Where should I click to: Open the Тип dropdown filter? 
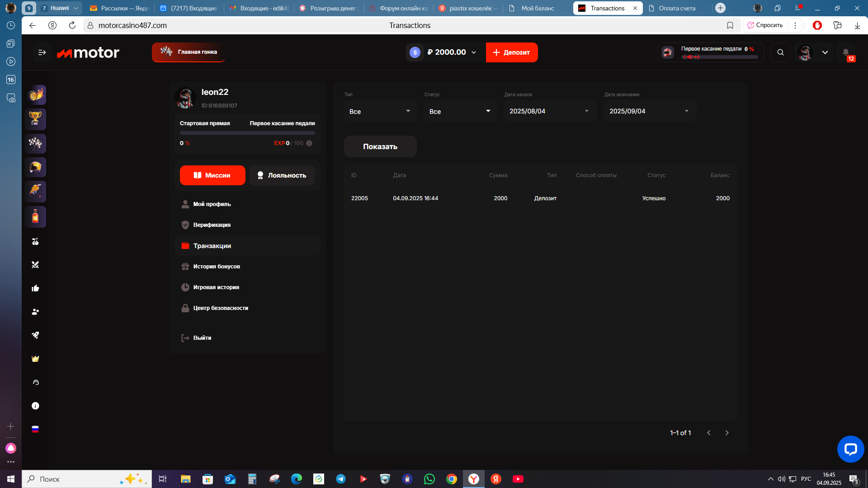coord(380,111)
